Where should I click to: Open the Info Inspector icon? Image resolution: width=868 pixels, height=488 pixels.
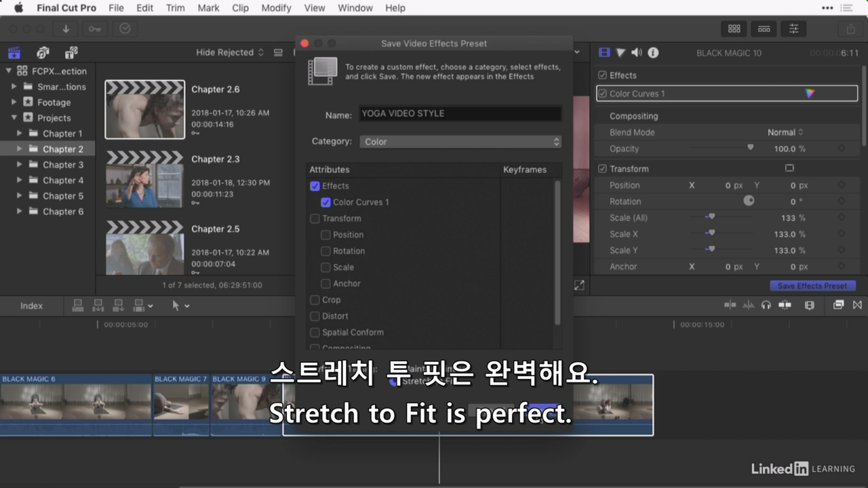coord(653,52)
